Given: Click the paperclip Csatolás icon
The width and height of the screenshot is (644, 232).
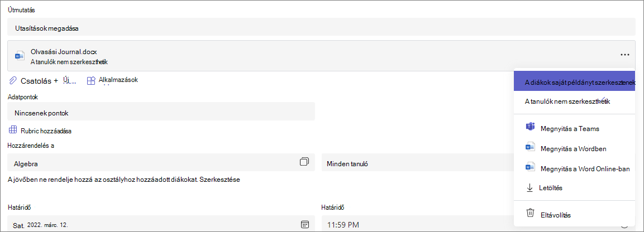Looking at the screenshot, I should (13, 81).
